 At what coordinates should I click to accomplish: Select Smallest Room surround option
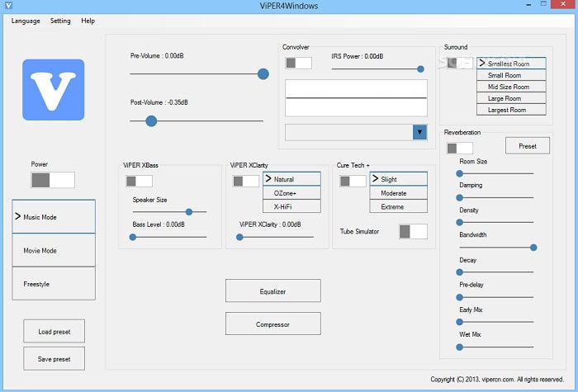tap(511, 64)
